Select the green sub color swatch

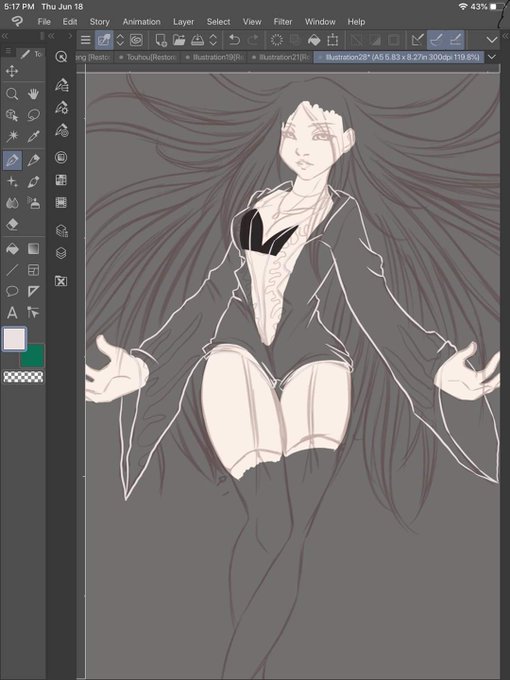click(33, 356)
